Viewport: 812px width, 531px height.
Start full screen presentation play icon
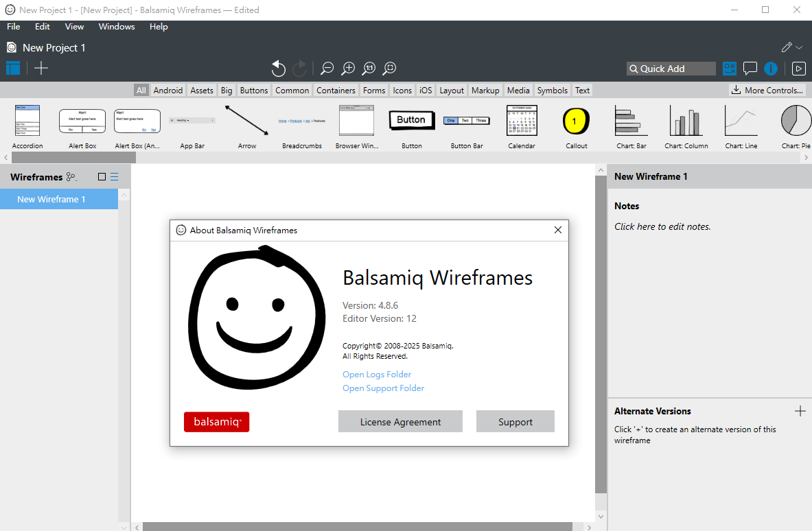coord(798,69)
